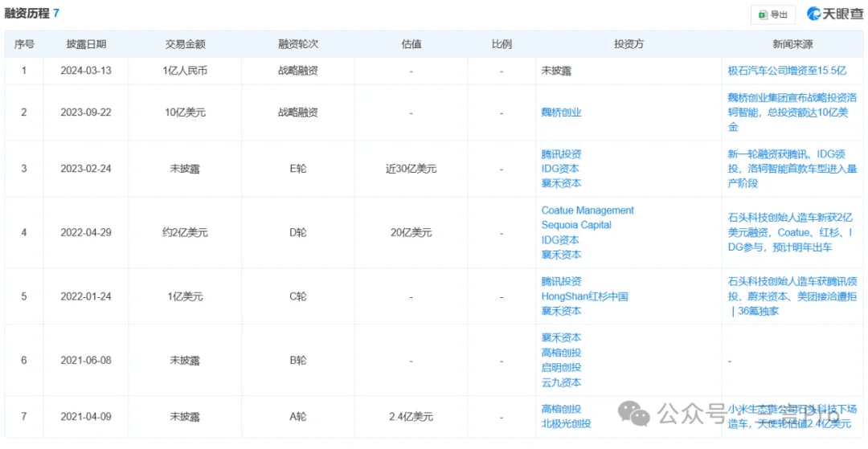The height and width of the screenshot is (449, 868).
Task: Open the HongShan红杉中国 investor link
Action: click(x=584, y=296)
